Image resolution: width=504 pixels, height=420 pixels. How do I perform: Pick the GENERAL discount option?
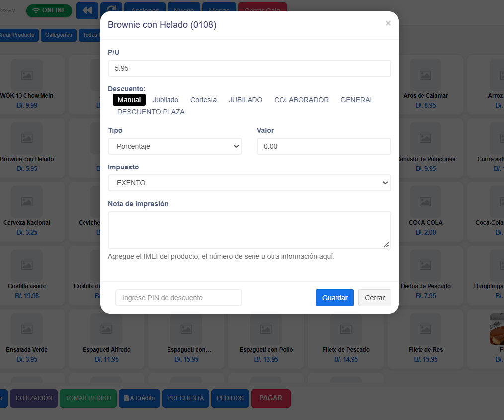click(x=357, y=100)
